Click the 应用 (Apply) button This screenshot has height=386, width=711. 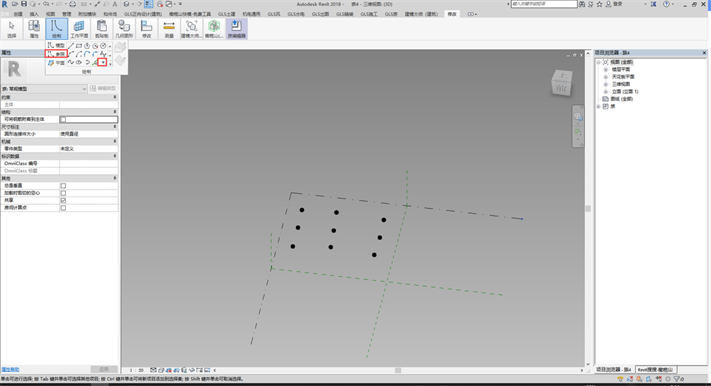(104, 370)
